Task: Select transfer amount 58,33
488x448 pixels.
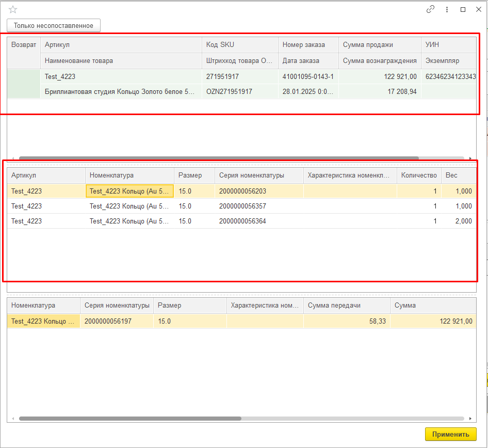Action: (x=347, y=321)
